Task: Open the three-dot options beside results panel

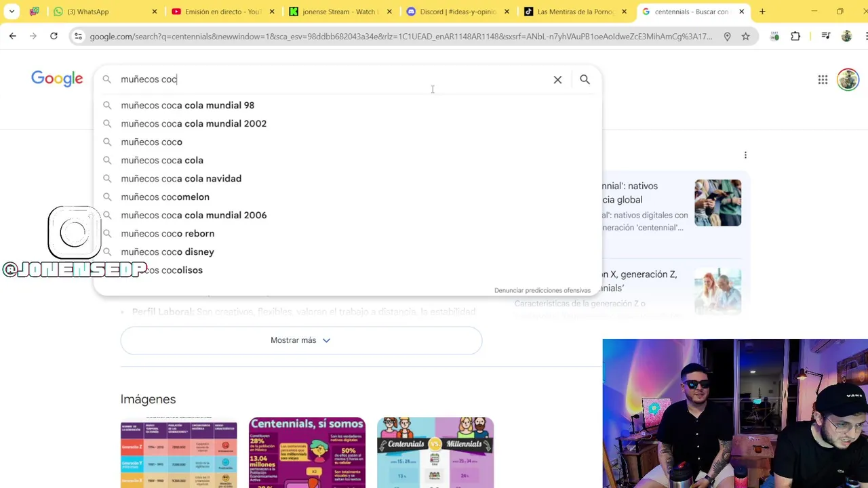Action: [x=745, y=155]
